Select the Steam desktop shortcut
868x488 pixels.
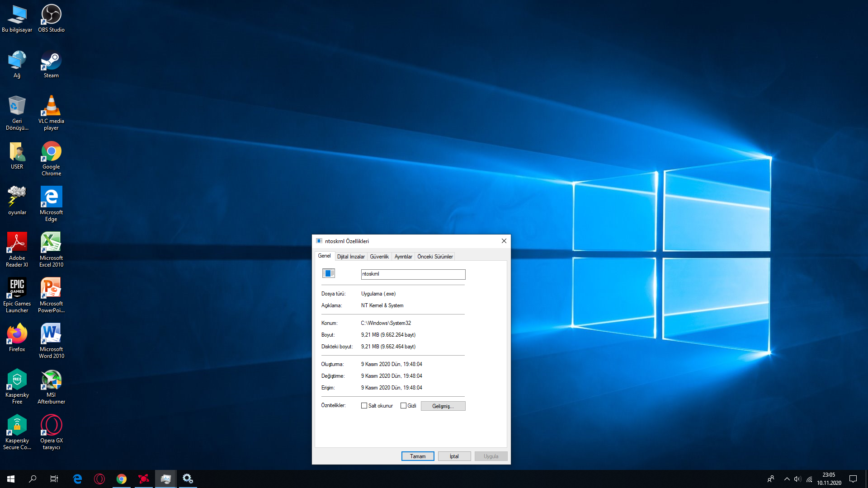(x=51, y=64)
